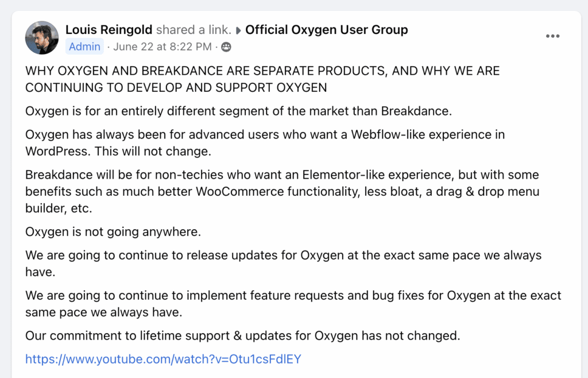Open the YouTube video link
The image size is (588, 378).
coord(163,359)
